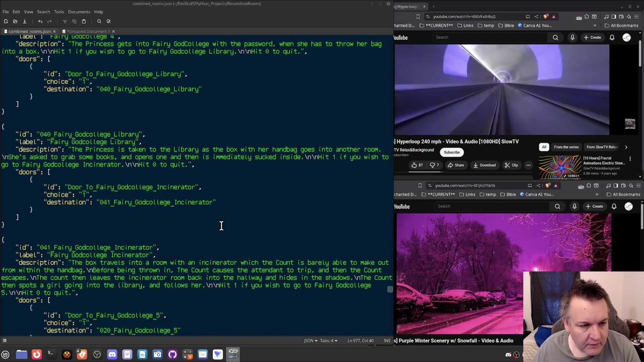Open the Search menu in the editor
This screenshot has height=362, width=644.
pos(43,12)
